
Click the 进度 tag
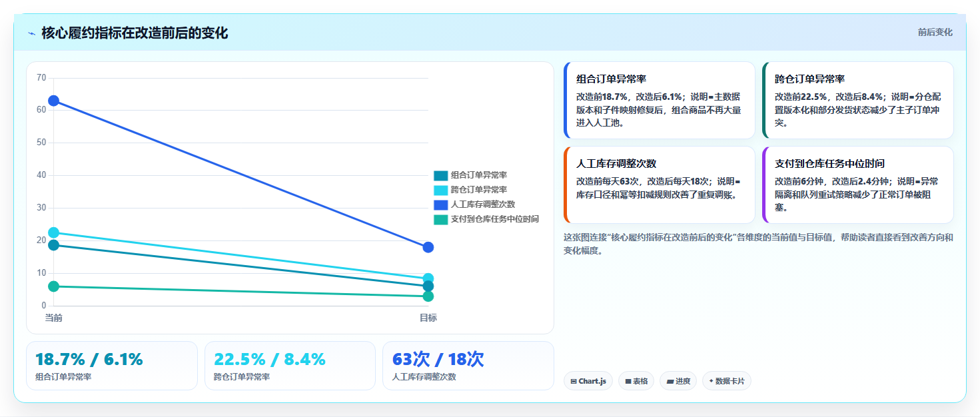click(x=678, y=381)
